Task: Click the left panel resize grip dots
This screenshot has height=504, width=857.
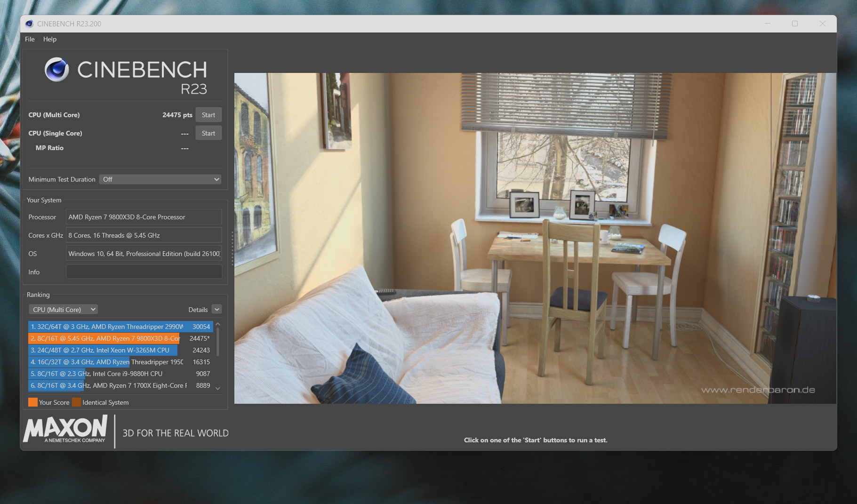Action: pos(232,249)
